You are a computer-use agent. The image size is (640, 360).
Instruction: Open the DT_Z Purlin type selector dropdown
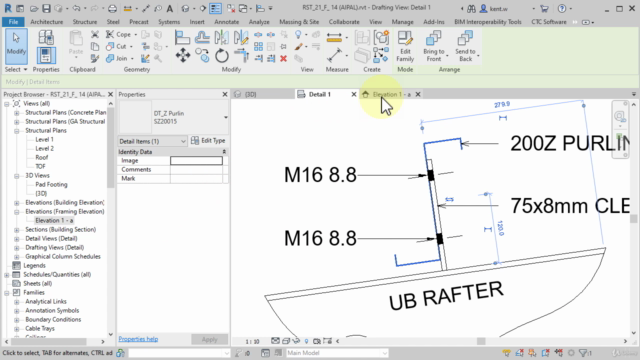tap(226, 117)
